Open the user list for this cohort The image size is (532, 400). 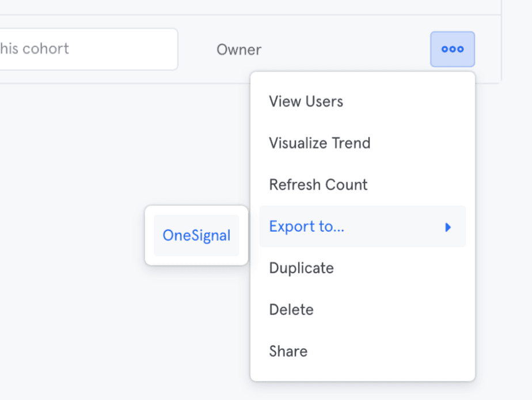point(306,101)
